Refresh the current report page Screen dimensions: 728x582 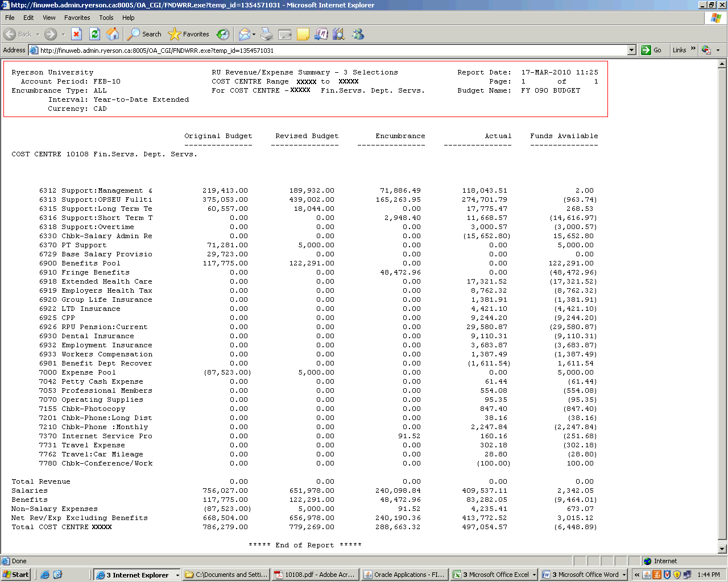(94, 34)
